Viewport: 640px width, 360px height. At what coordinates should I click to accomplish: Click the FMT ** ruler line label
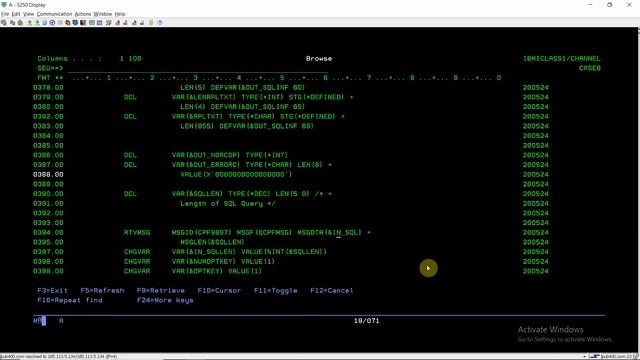tap(50, 78)
